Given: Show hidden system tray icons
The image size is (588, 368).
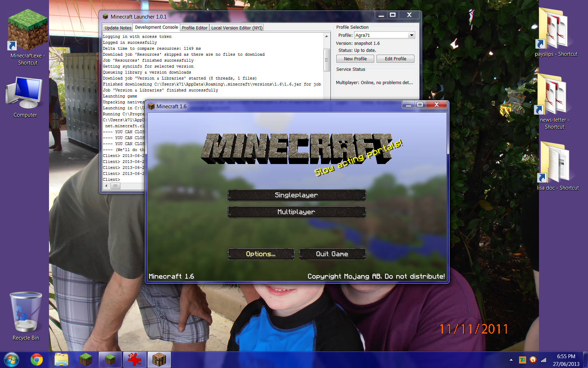Looking at the screenshot, I should (511, 360).
